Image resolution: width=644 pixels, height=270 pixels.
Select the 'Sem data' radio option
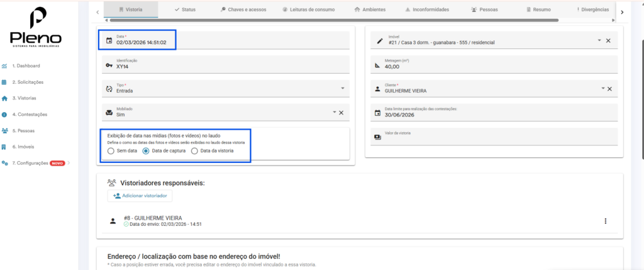point(111,151)
